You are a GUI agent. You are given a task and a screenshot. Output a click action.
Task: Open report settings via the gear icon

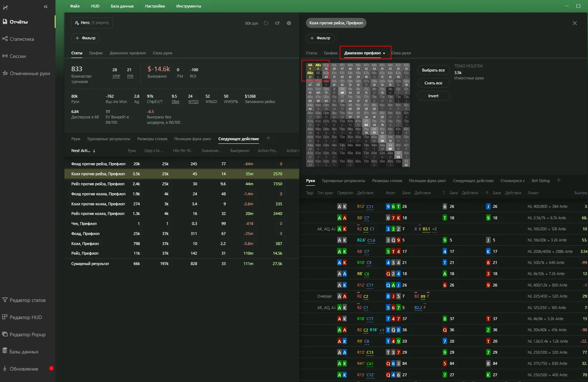(289, 23)
